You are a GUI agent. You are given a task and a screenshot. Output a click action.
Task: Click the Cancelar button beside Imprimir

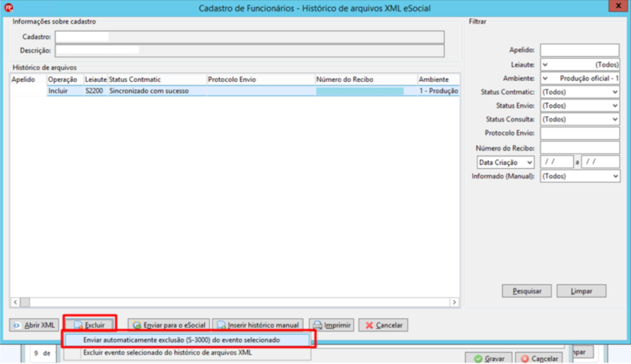click(384, 325)
